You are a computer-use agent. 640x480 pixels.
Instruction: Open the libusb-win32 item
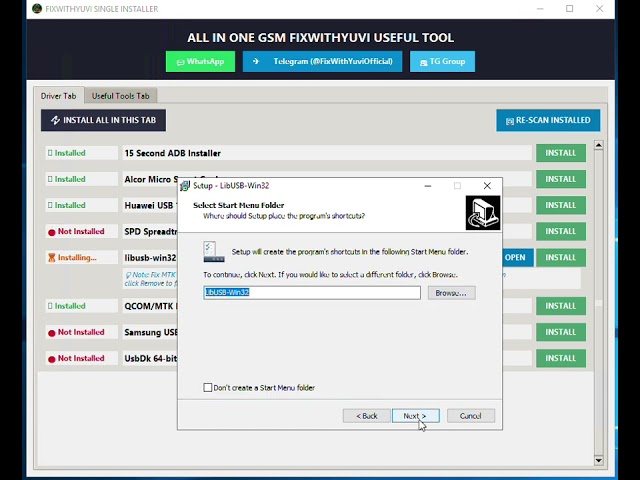(517, 258)
